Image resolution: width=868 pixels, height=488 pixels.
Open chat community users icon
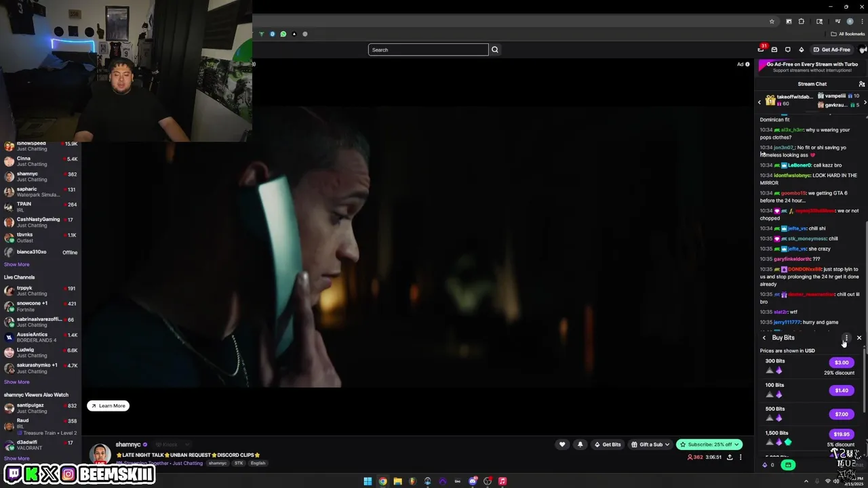point(861,84)
